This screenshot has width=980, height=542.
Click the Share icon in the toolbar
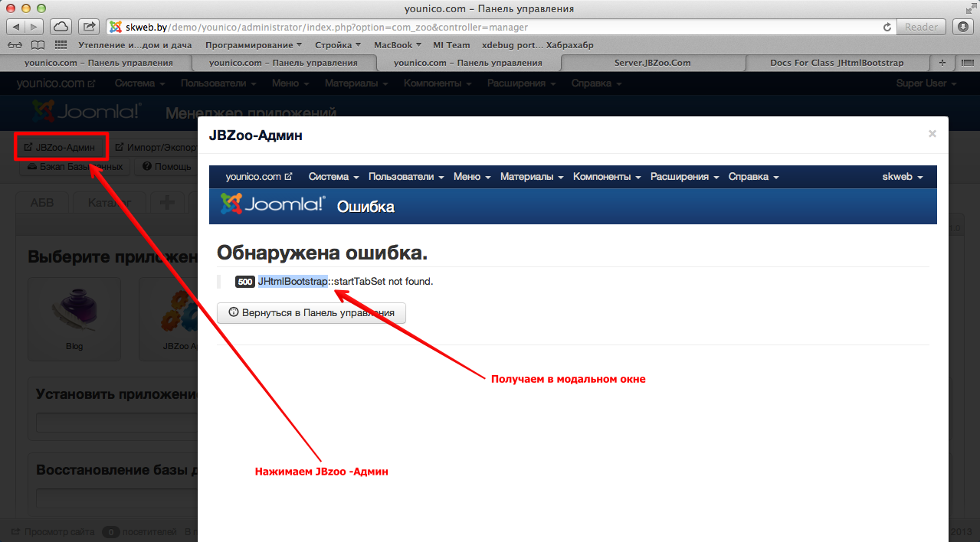(x=90, y=27)
